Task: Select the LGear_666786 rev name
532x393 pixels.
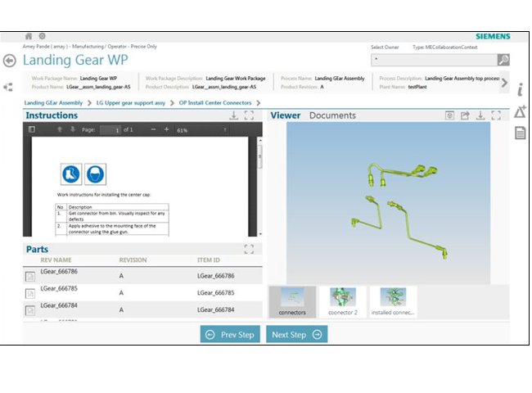Action: (59, 272)
